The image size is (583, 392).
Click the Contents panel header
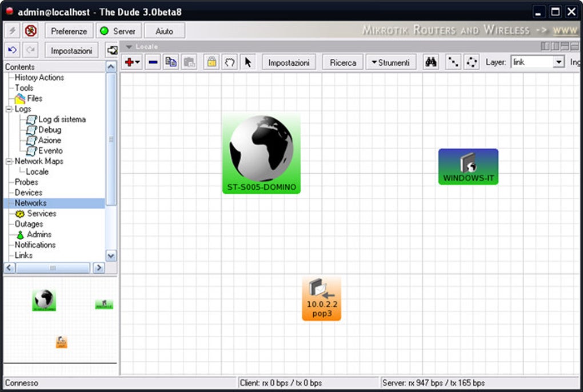(x=55, y=67)
